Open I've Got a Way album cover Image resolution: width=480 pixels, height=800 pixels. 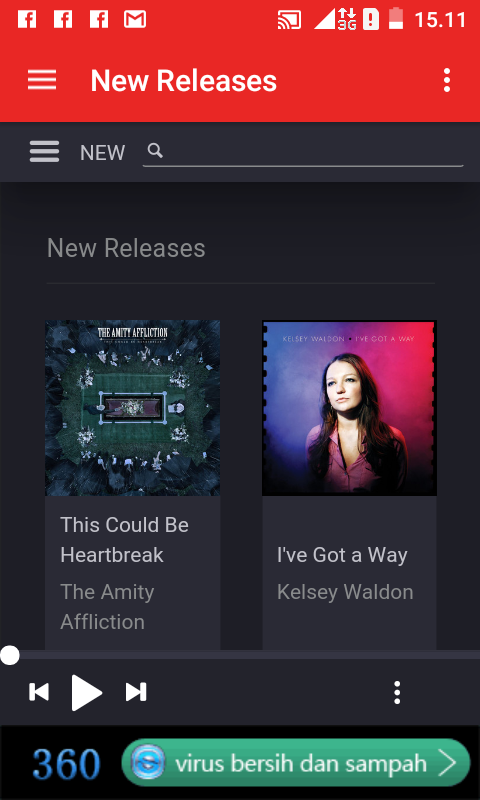tap(349, 408)
